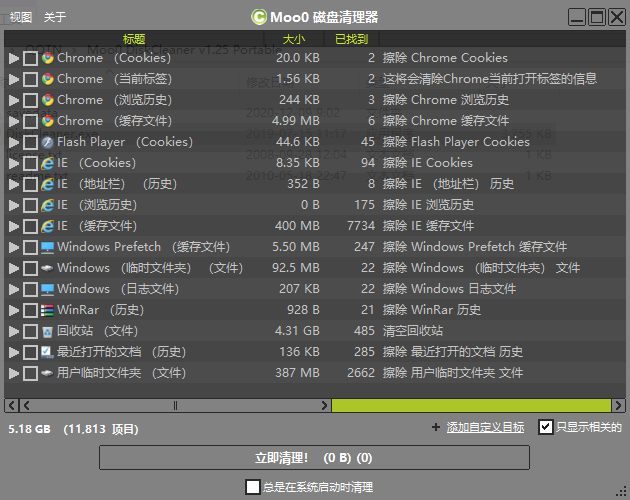This screenshot has height=500, width=630.
Task: Expand the Chrome (当前标签) row
Action: pos(14,80)
